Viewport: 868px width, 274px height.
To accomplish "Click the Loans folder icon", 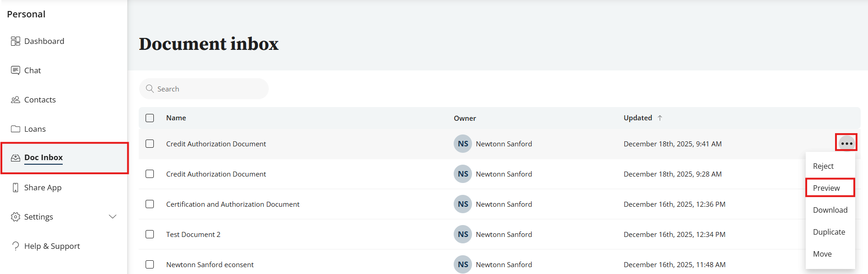I will pos(16,129).
